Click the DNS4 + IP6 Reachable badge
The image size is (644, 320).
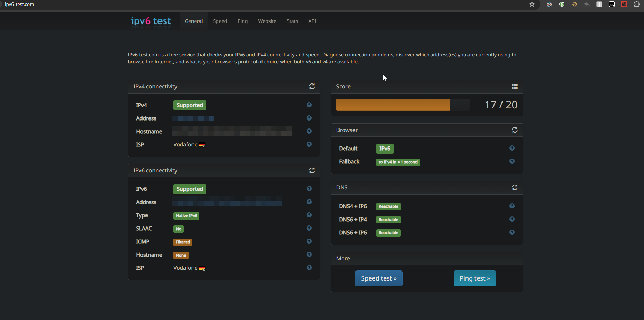click(x=388, y=206)
